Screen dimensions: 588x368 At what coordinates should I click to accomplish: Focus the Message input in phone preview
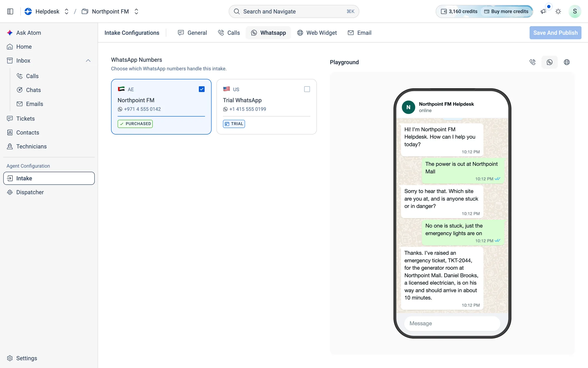pyautogui.click(x=452, y=323)
